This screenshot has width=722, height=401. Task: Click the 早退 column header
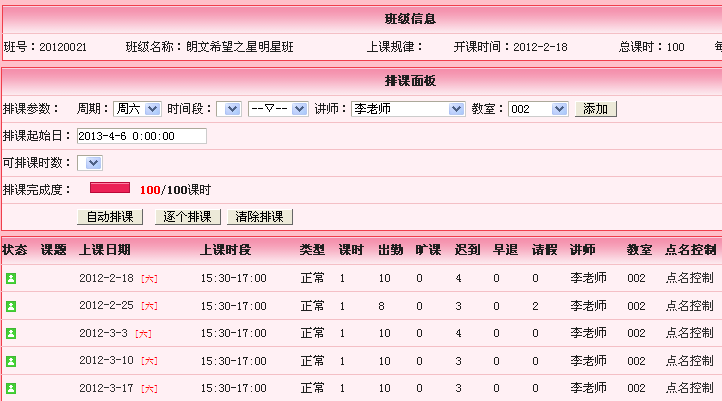(506, 250)
